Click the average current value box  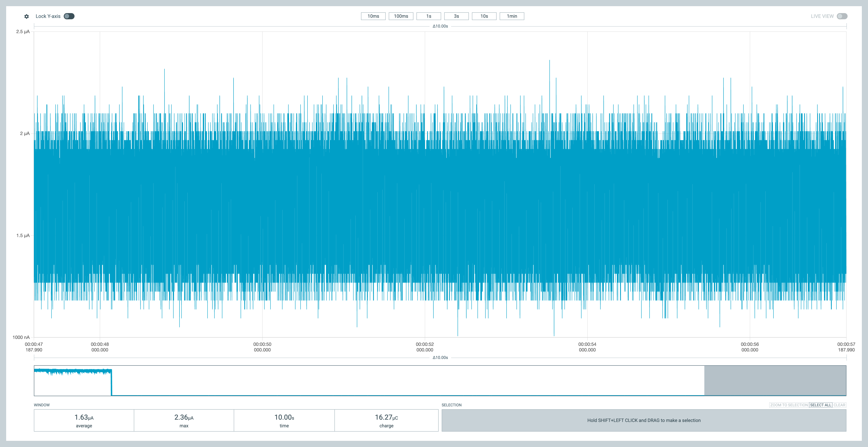[x=84, y=420]
